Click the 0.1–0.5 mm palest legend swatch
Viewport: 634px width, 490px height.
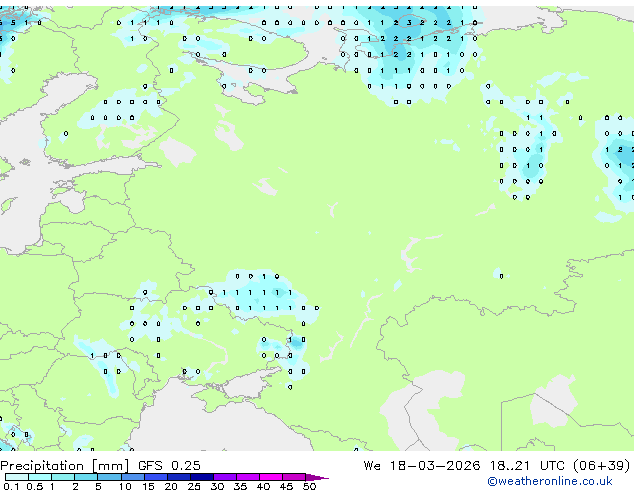(x=17, y=477)
